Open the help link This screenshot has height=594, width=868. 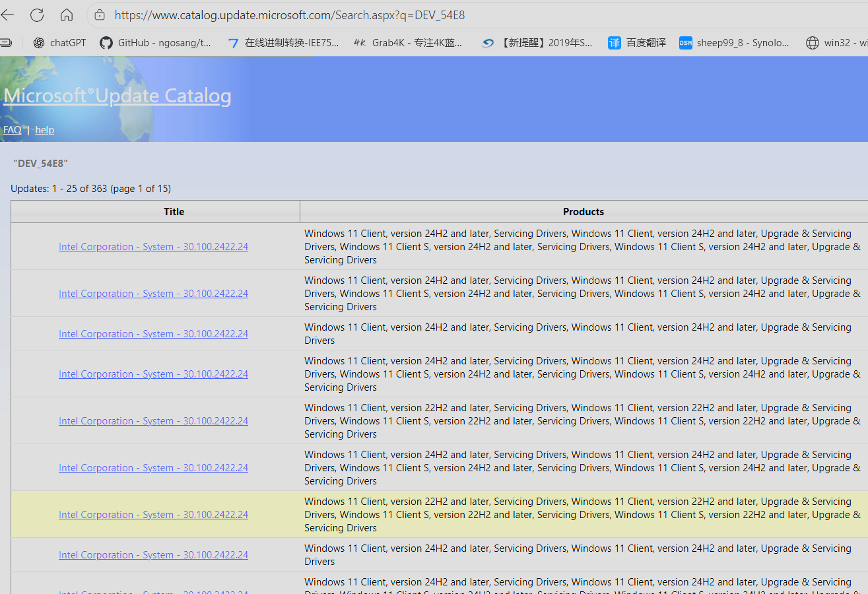coord(44,129)
